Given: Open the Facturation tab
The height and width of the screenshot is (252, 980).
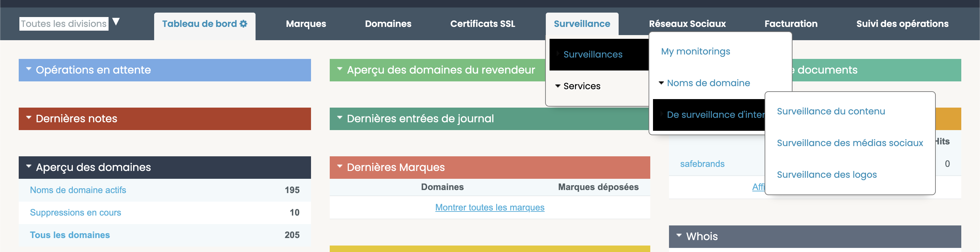Looking at the screenshot, I should tap(791, 23).
